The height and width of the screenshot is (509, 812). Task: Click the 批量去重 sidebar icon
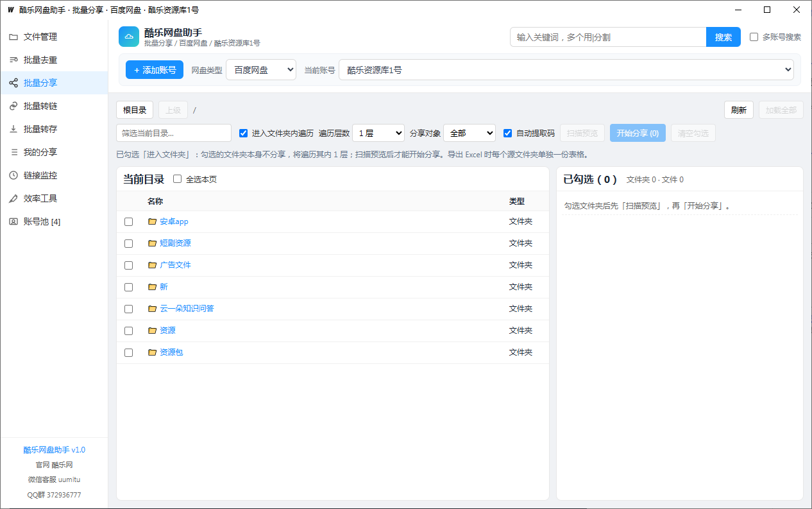pyautogui.click(x=13, y=60)
